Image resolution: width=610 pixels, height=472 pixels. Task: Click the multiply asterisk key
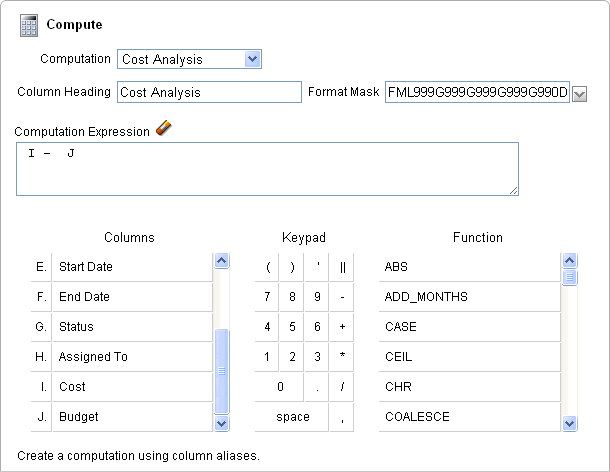pos(342,357)
